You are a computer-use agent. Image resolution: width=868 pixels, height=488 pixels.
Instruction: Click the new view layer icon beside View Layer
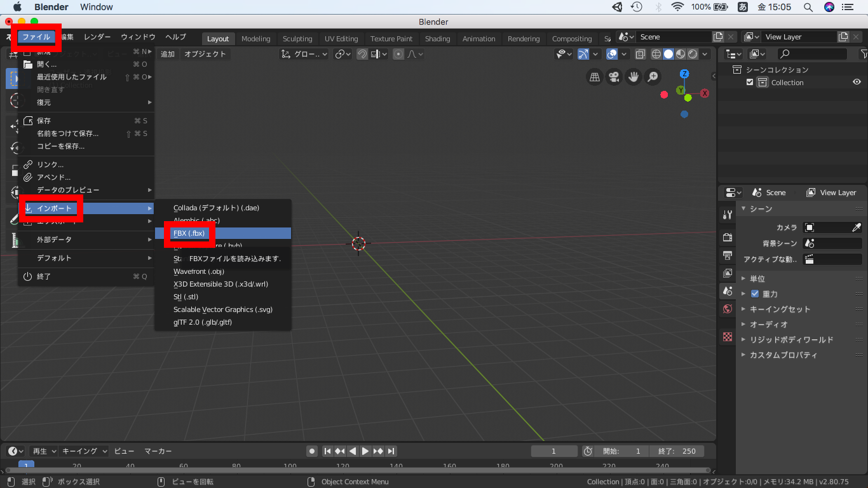(843, 37)
